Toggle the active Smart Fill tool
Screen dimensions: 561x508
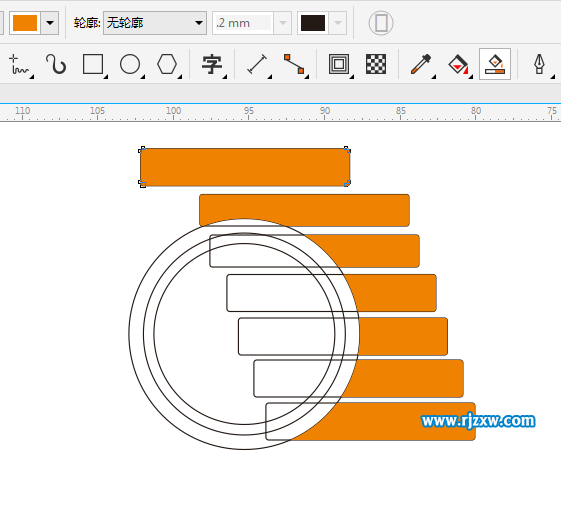coord(495,64)
